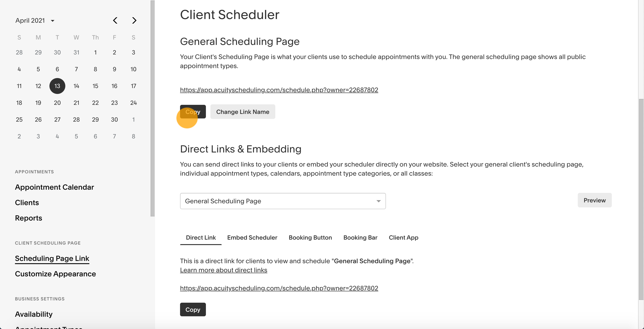644x329 pixels.
Task: Switch to the Embed Scheduler tab
Action: pos(252,237)
